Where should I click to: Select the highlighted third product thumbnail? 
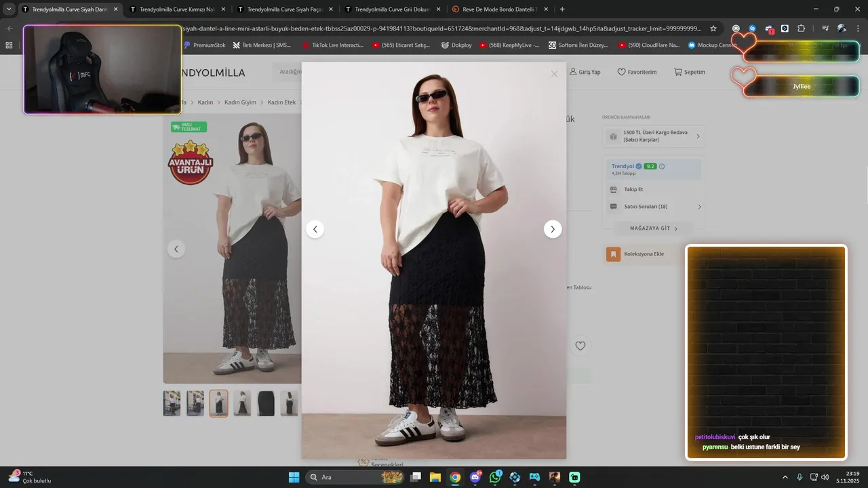tap(219, 403)
